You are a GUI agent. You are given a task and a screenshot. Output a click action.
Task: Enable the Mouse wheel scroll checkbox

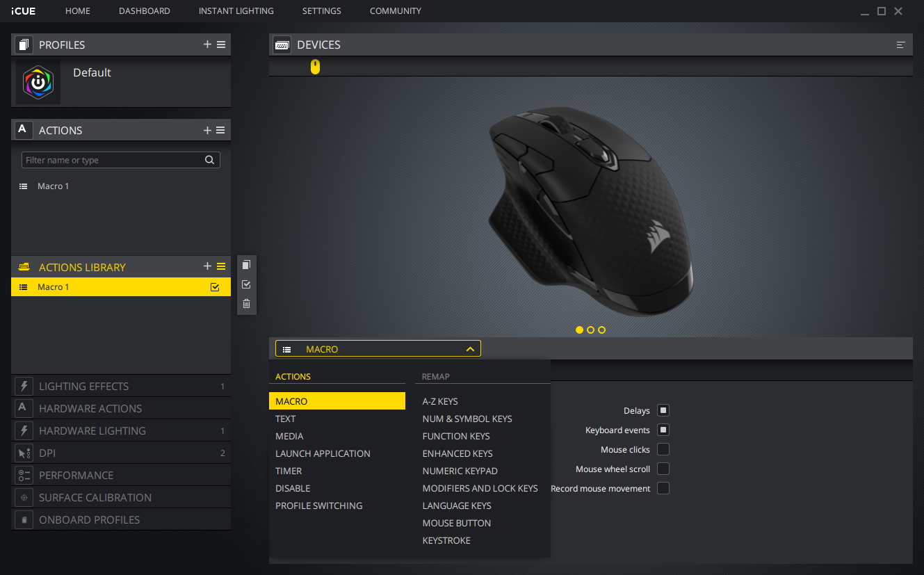(663, 469)
